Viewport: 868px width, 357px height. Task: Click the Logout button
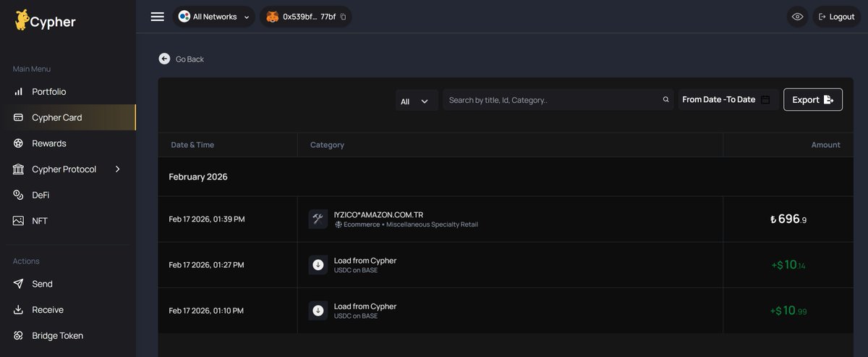[x=836, y=17]
